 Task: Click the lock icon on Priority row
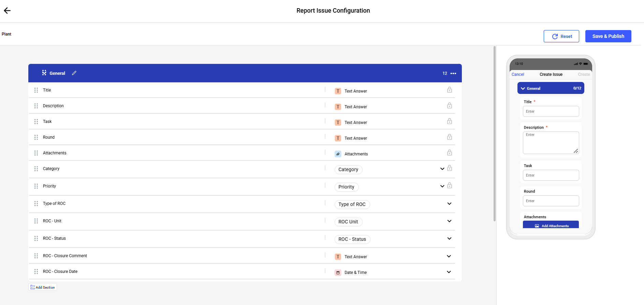click(450, 185)
